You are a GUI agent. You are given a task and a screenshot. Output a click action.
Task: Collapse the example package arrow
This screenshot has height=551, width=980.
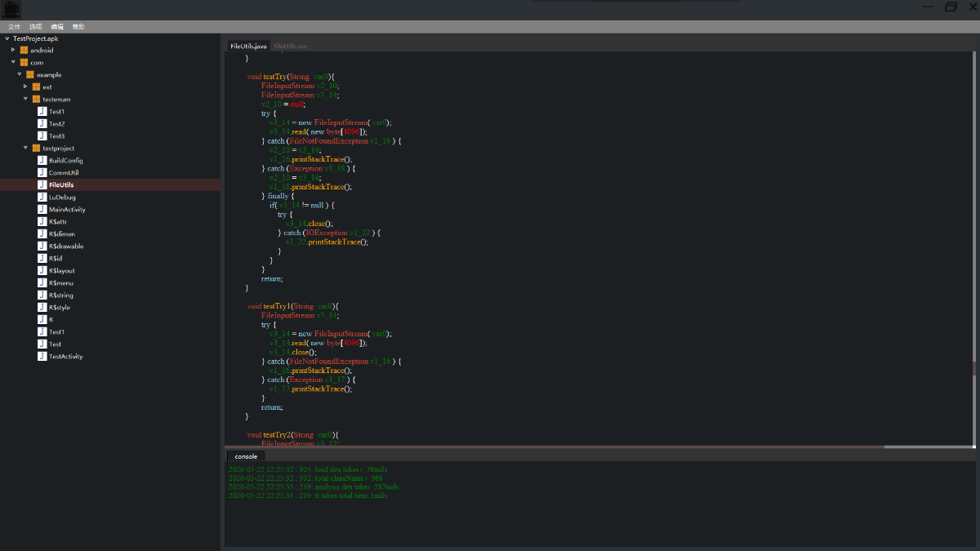pyautogui.click(x=20, y=74)
